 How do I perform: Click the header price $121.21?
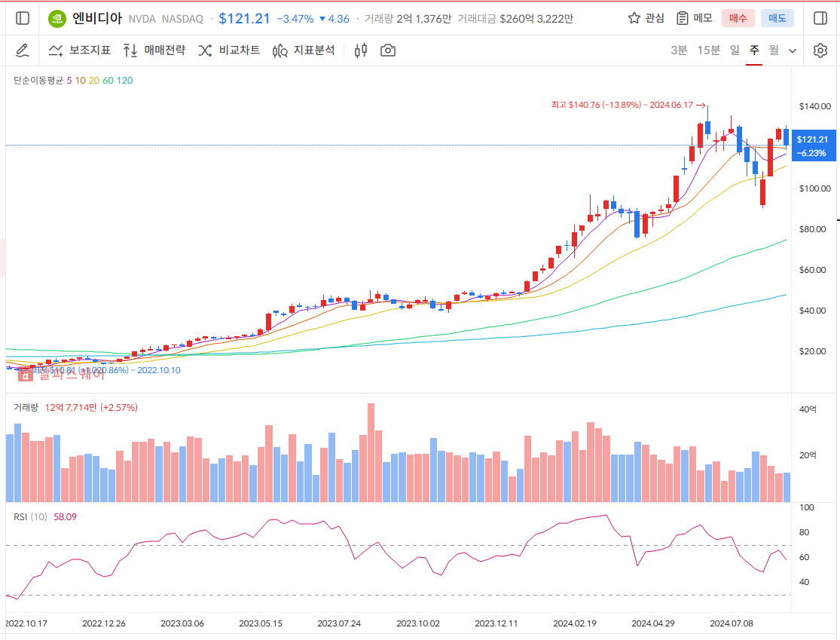click(244, 19)
